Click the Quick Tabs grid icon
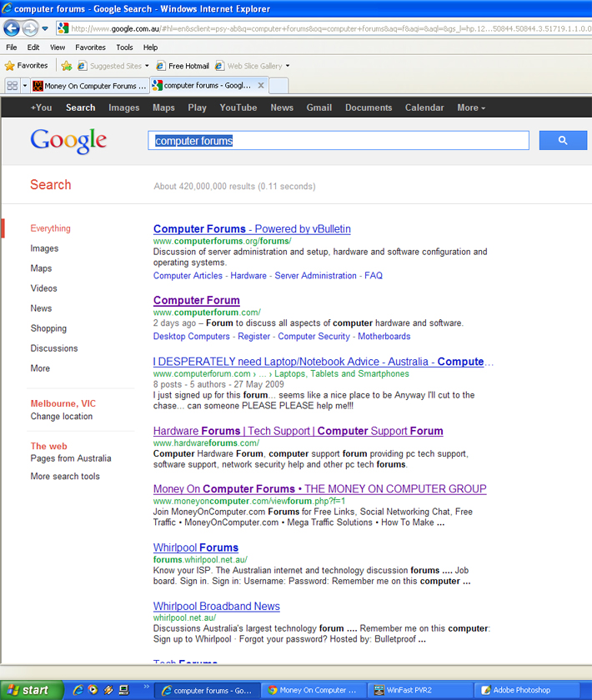The height and width of the screenshot is (700, 592). pyautogui.click(x=13, y=86)
